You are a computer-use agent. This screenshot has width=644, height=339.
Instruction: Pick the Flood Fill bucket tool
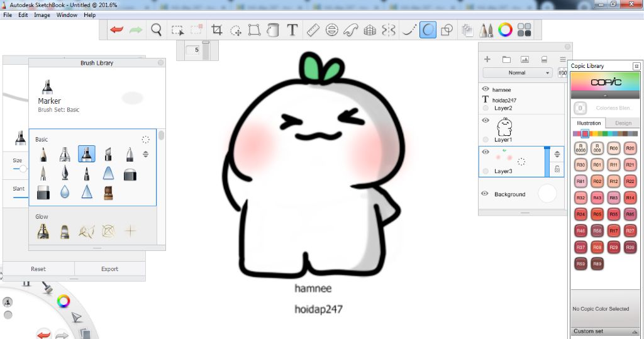click(273, 30)
